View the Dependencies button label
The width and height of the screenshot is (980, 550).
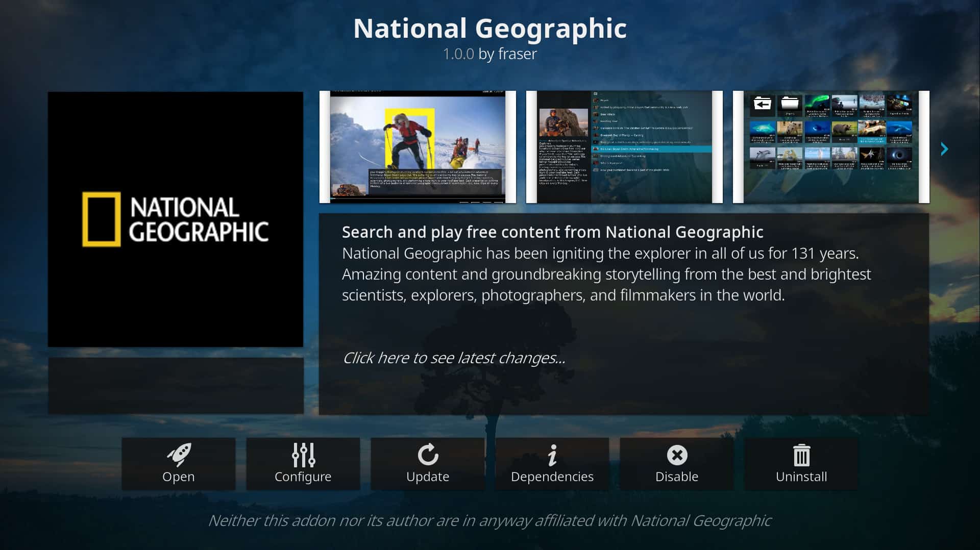coord(552,477)
